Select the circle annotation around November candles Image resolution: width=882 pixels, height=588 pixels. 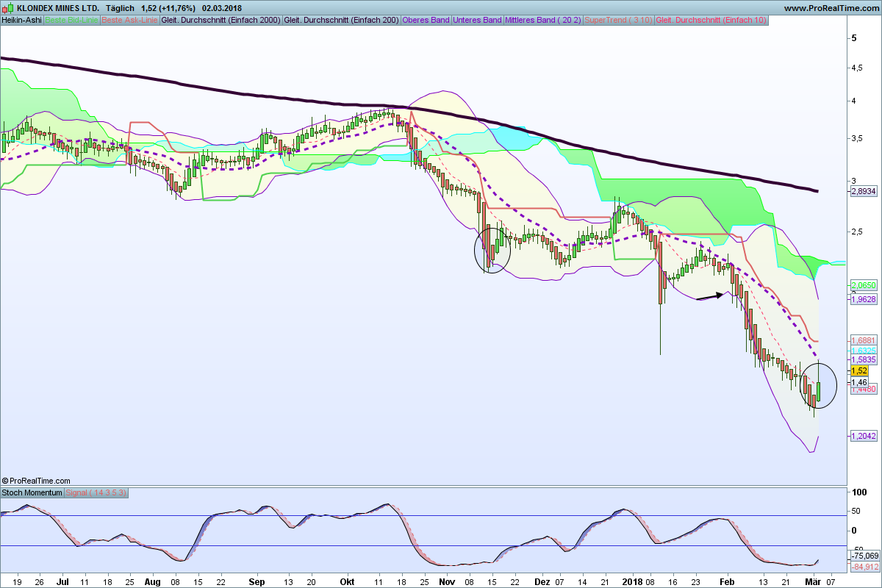(492, 250)
